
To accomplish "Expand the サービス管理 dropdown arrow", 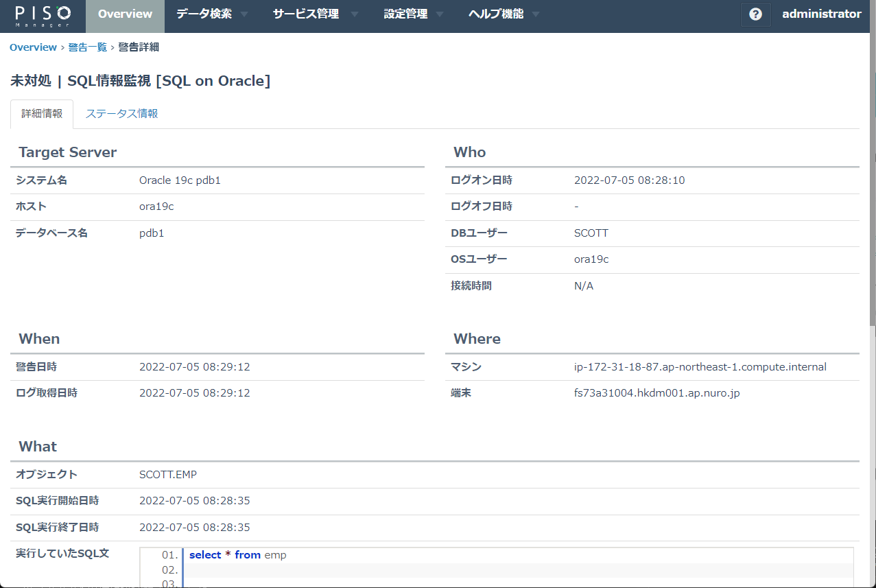I will pos(354,14).
